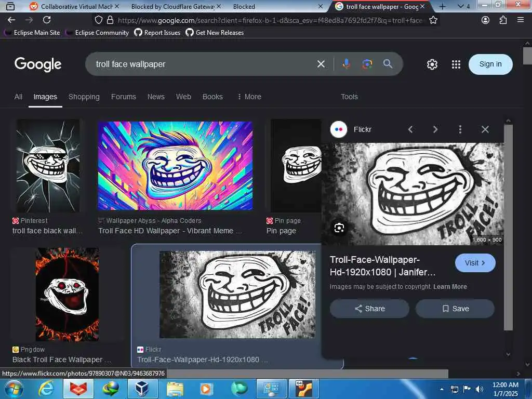Reload the page with refresh icon
Viewport: 532px width, 399px height.
(47, 20)
